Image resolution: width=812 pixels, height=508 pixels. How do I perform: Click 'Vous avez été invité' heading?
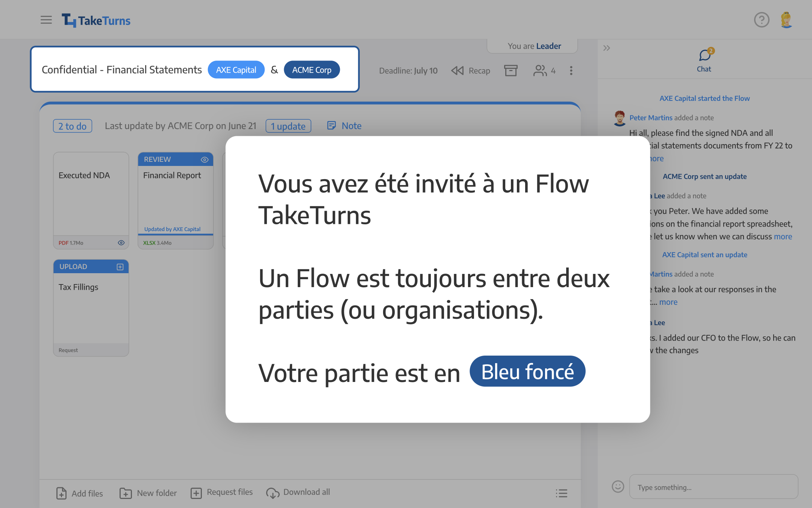click(x=424, y=200)
